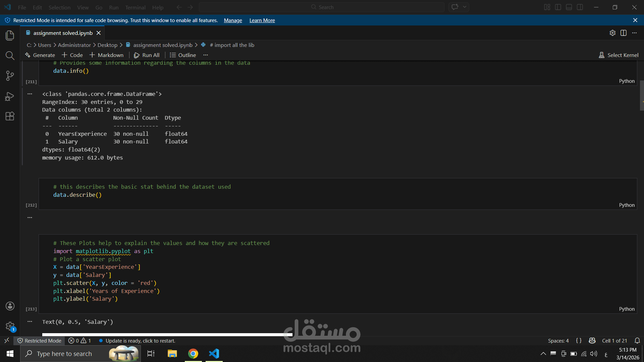Image resolution: width=644 pixels, height=362 pixels.
Task: Toggle the bottom panel layout button
Action: tap(569, 7)
